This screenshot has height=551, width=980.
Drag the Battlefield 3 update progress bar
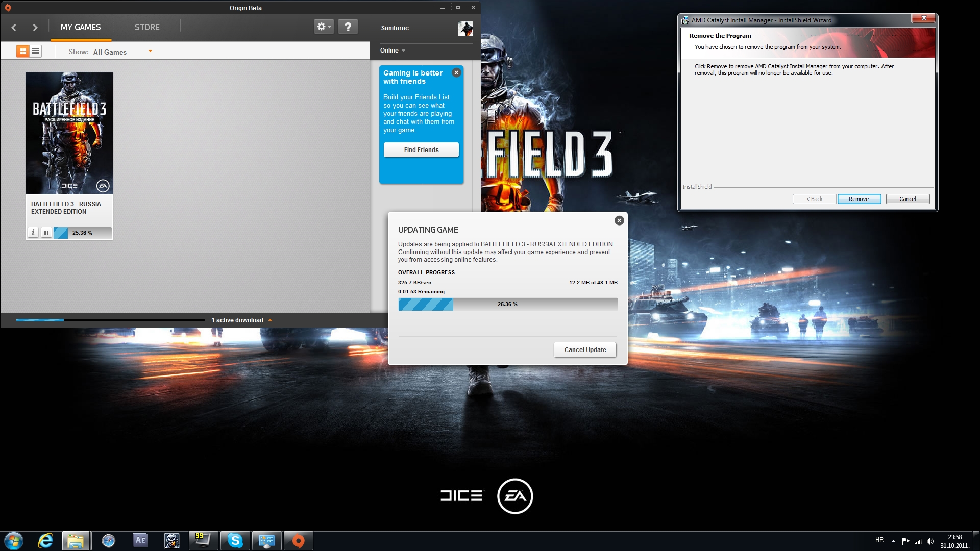point(507,304)
